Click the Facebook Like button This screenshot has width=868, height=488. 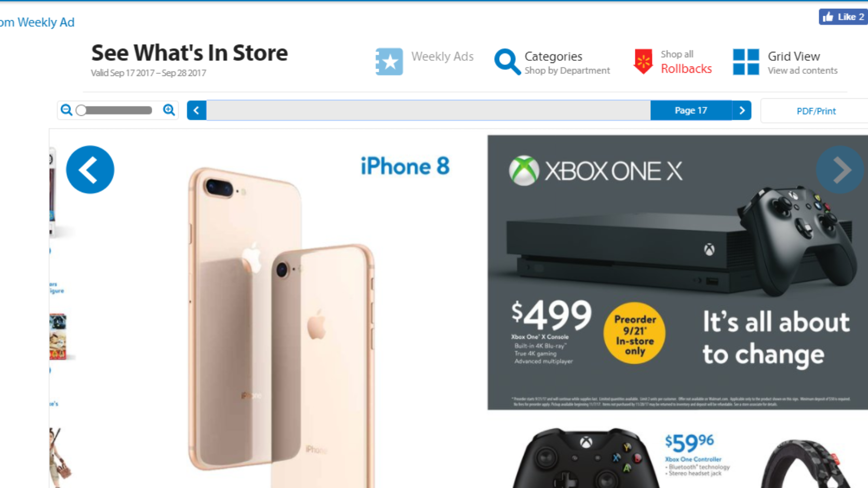click(x=843, y=17)
